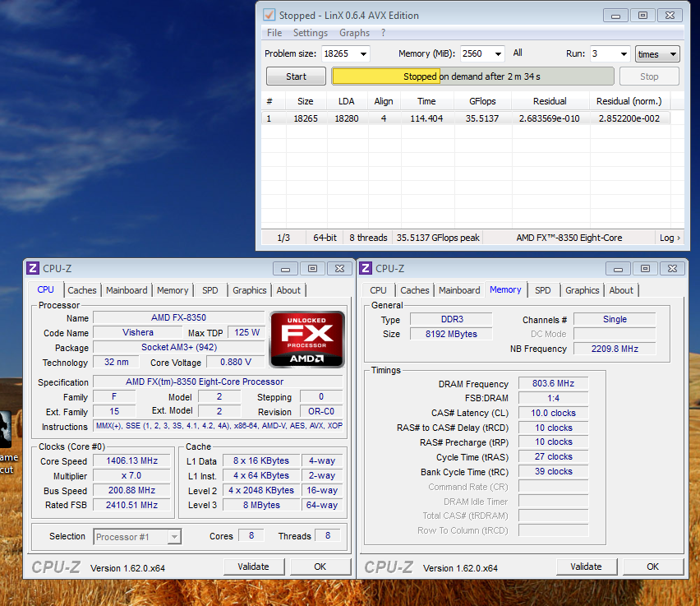
Task: Select CPU tab in left CPU-Z
Action: coord(45,289)
